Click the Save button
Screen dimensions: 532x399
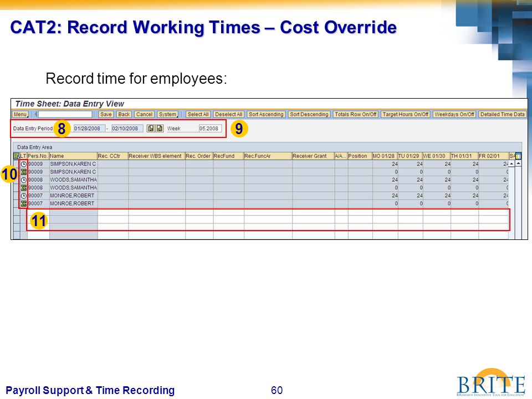click(106, 115)
